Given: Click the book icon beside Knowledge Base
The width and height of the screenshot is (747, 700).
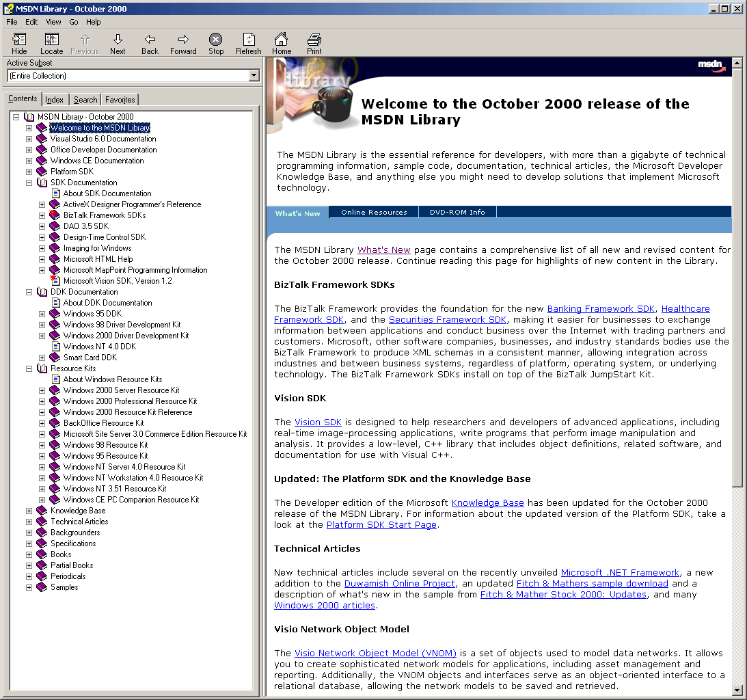Looking at the screenshot, I should 42,511.
